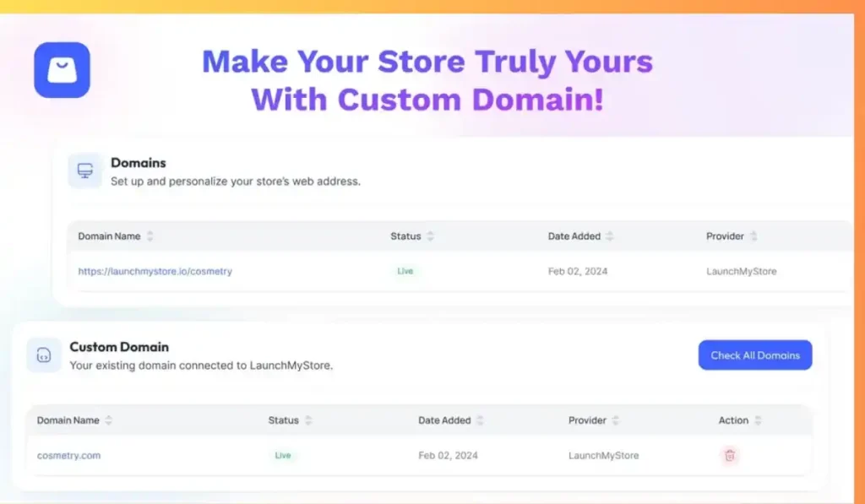This screenshot has height=504, width=865.
Task: Click LaunchMyStore provider in launchmystore.io row
Action: point(742,271)
